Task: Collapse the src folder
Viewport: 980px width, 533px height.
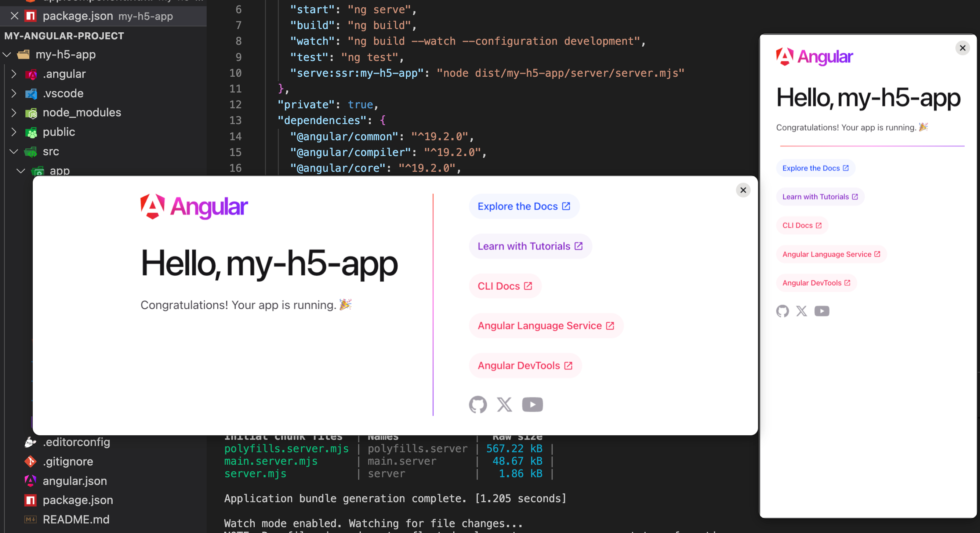Action: pos(14,151)
